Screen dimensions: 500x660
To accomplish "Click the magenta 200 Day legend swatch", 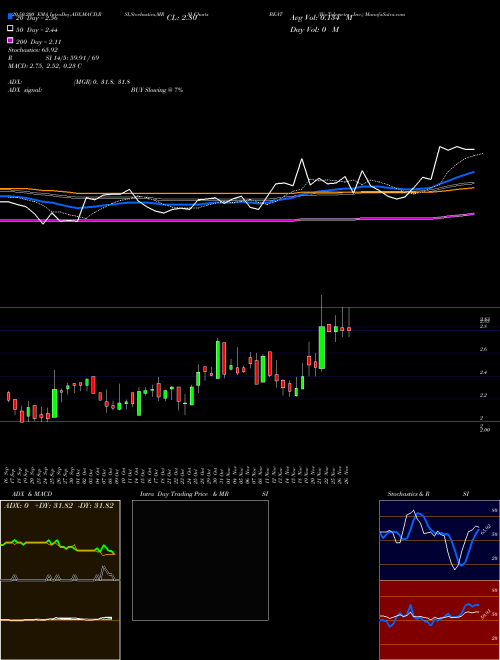I will point(10,40).
